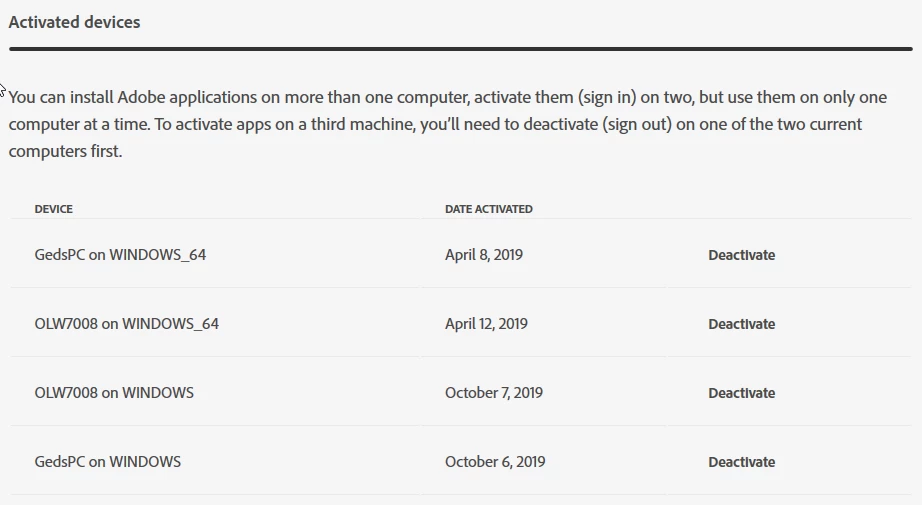
Task: Click the April 8, 2019 activation date
Action: [x=484, y=255]
